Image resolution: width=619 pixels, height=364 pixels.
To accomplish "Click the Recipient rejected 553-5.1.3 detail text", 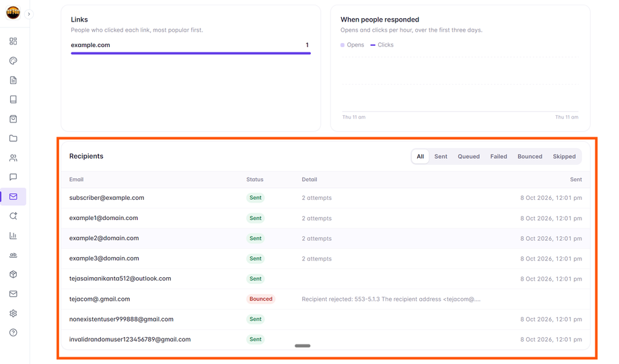I will click(x=391, y=299).
